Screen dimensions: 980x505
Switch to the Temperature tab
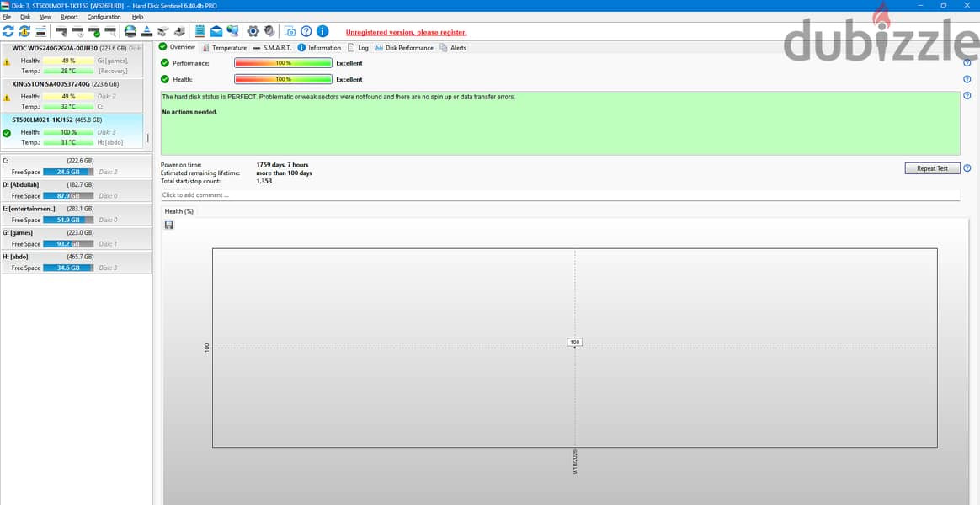coord(225,47)
